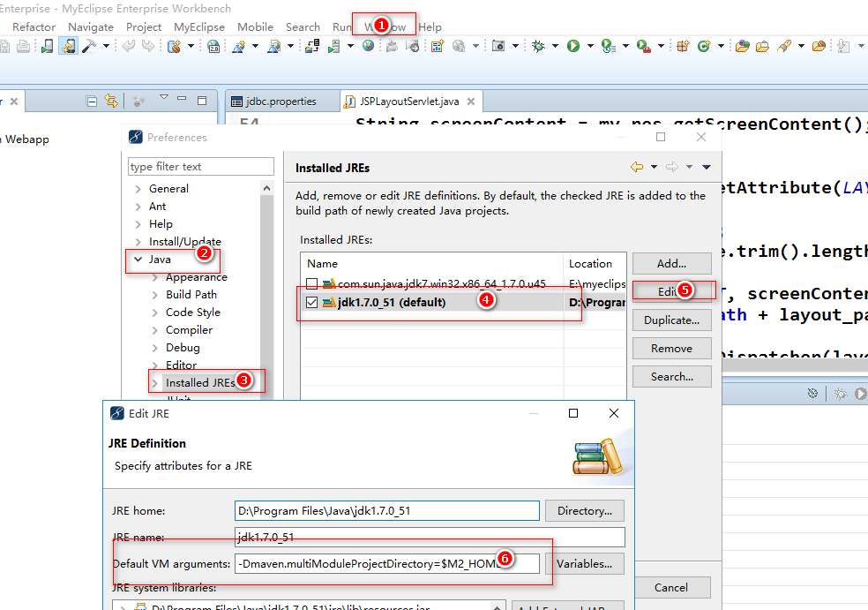Click the Search... button in Installed JREs
Screen dimensions: 868x610
point(671,377)
